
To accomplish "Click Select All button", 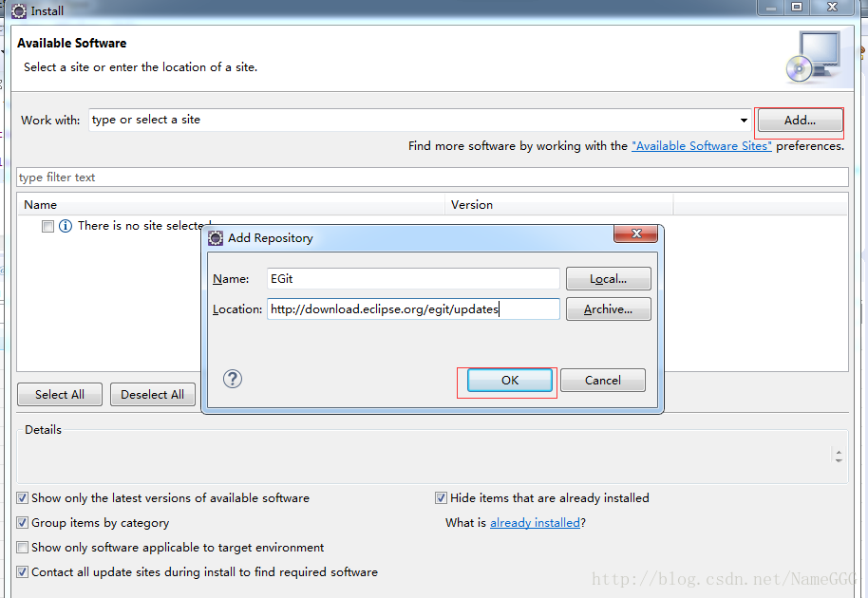I will [x=60, y=395].
